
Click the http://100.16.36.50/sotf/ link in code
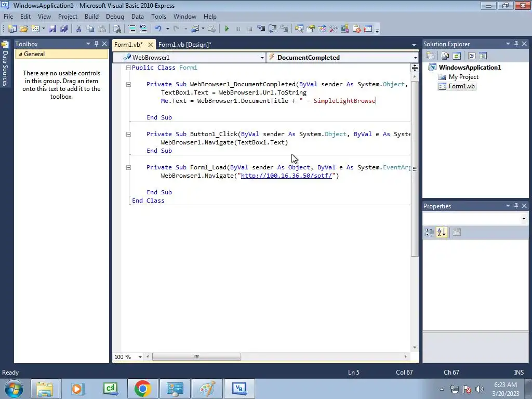click(286, 176)
